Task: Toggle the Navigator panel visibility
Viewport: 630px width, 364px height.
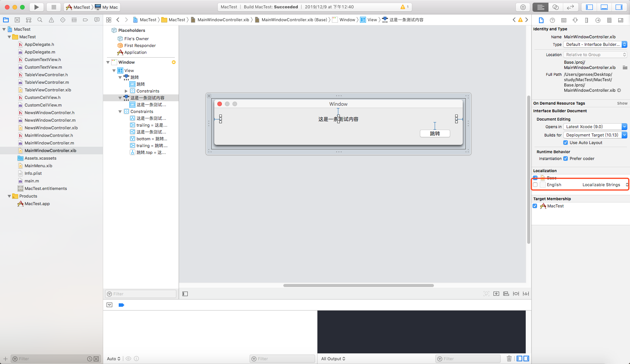Action: pyautogui.click(x=589, y=7)
